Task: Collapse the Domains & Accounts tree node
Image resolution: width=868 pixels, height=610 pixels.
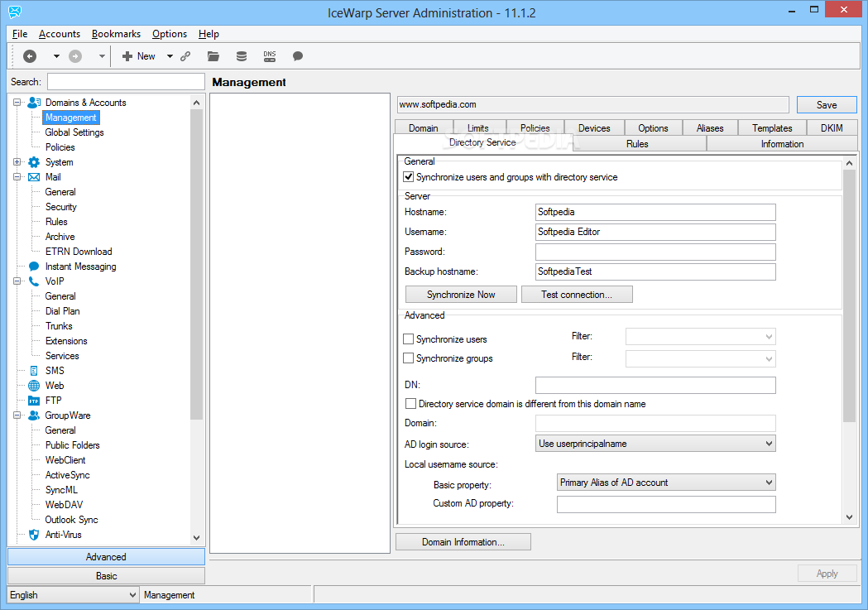Action: point(17,103)
